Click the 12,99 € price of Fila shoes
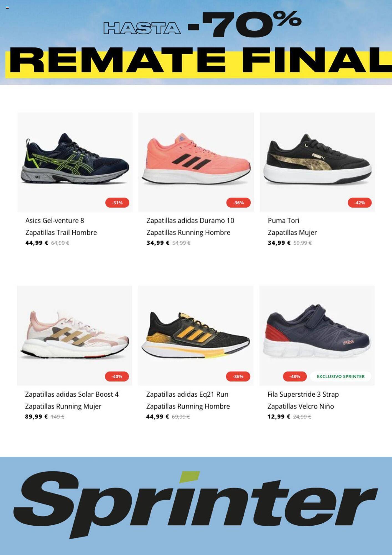 coord(279,417)
